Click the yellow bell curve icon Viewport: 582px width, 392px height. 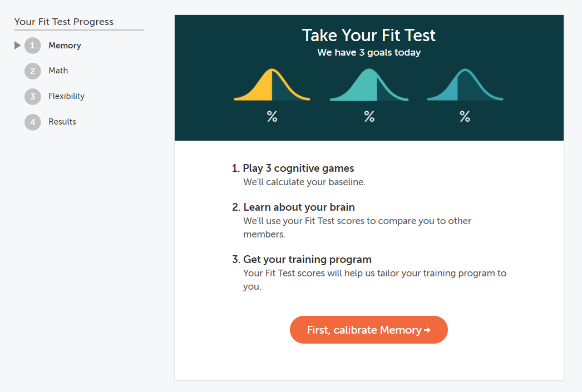272,85
